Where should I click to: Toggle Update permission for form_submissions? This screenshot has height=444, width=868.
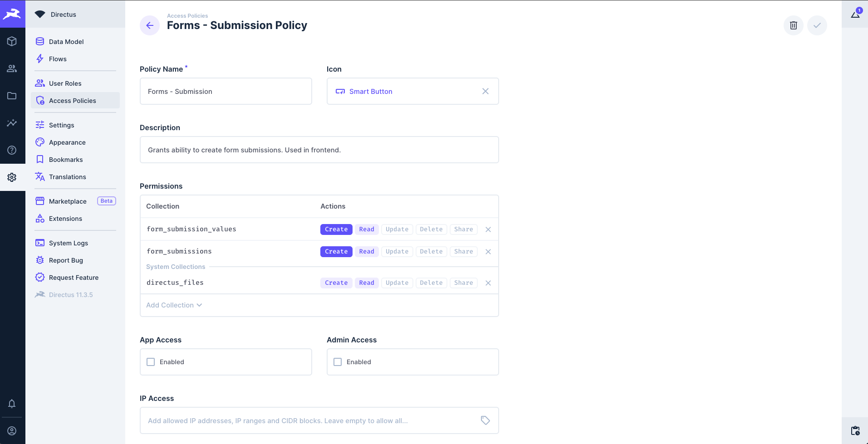point(397,251)
